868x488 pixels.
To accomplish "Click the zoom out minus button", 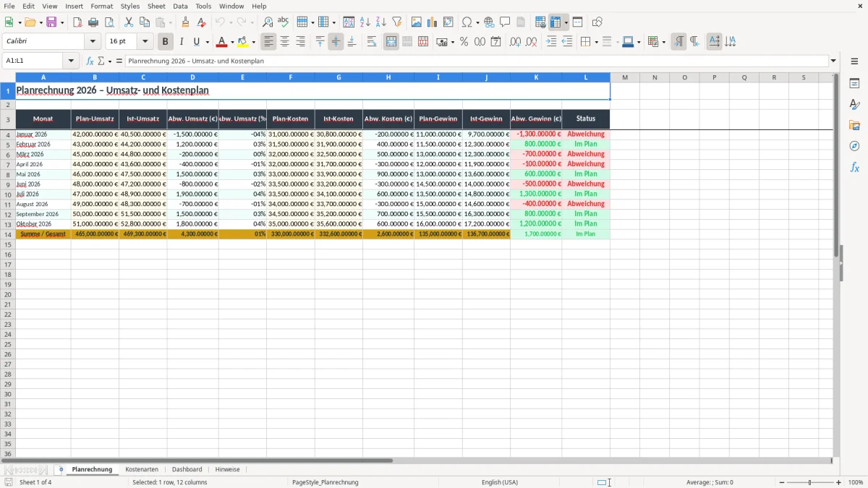I will point(782,482).
